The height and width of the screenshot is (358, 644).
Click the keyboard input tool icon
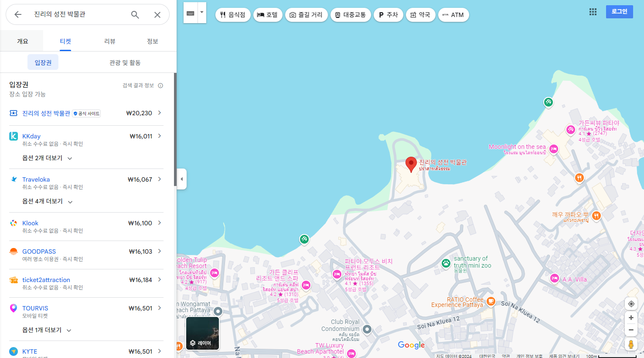tap(191, 13)
